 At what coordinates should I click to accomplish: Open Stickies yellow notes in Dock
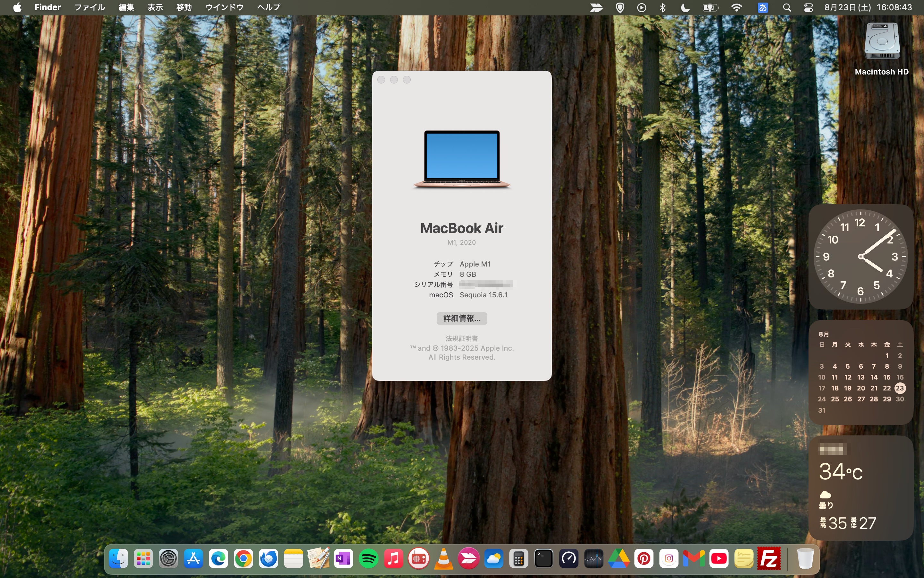pos(744,559)
